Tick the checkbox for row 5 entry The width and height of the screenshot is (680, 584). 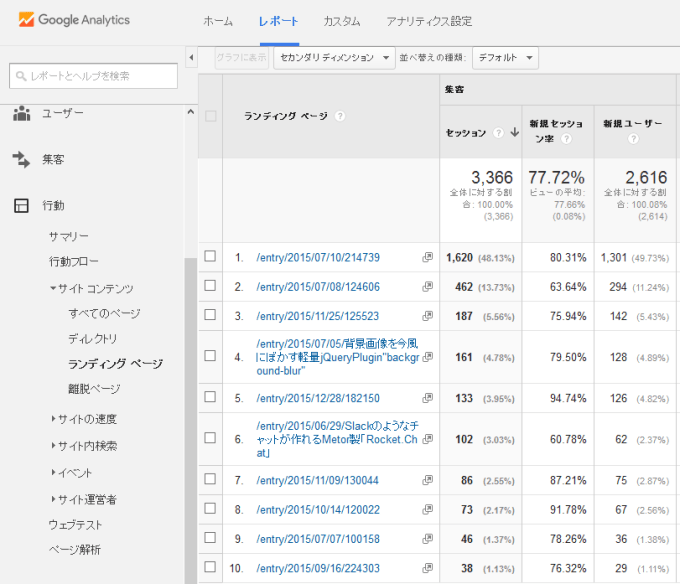tap(210, 398)
